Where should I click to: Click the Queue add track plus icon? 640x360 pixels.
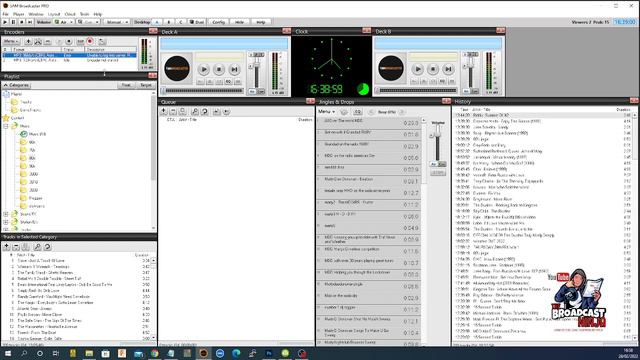click(164, 111)
